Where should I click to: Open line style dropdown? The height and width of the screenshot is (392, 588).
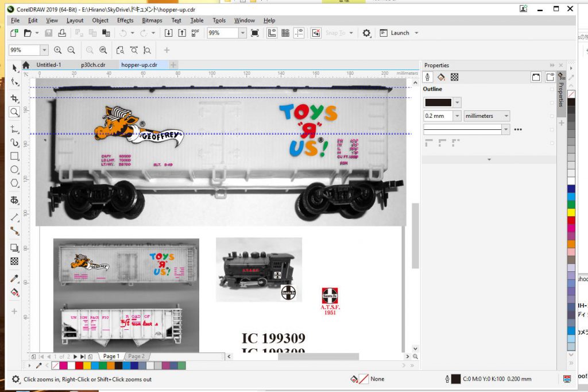[x=506, y=129]
